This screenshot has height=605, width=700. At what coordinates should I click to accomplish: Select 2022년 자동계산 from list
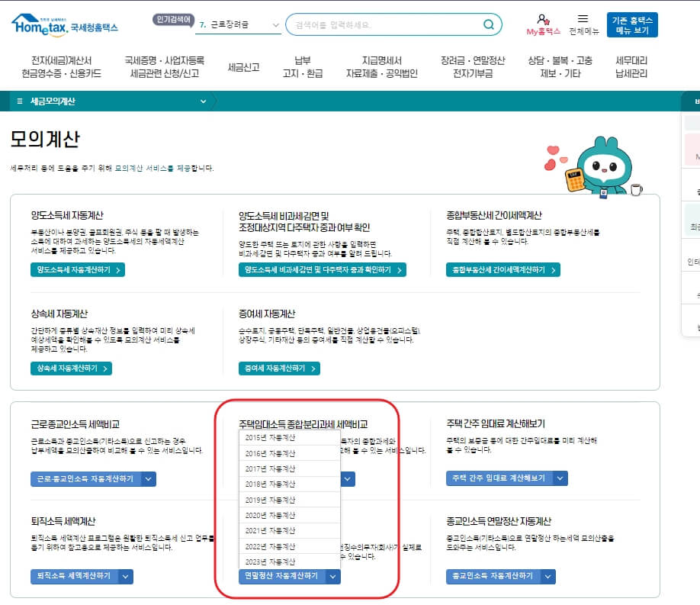pos(290,546)
